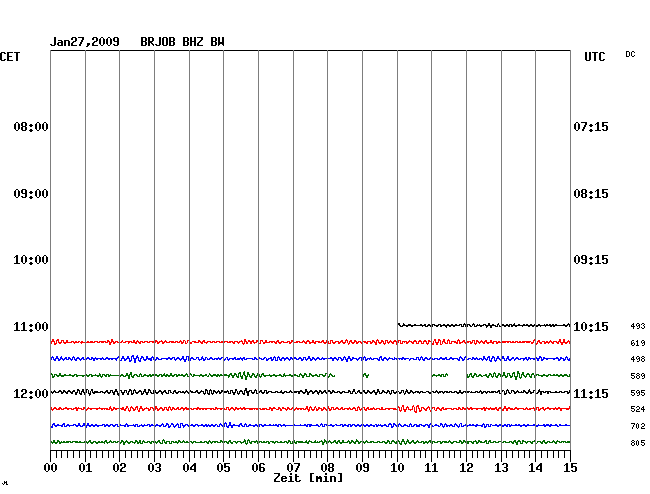Select minute tick label 15
Image resolution: width=650 pixels, height=494 pixels.
pyautogui.click(x=570, y=468)
